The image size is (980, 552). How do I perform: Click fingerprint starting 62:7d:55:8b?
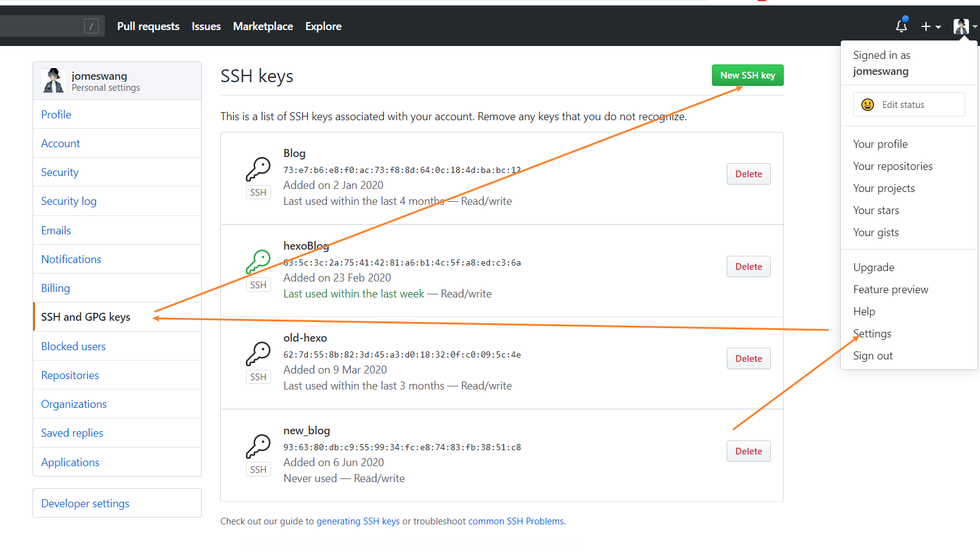click(402, 355)
